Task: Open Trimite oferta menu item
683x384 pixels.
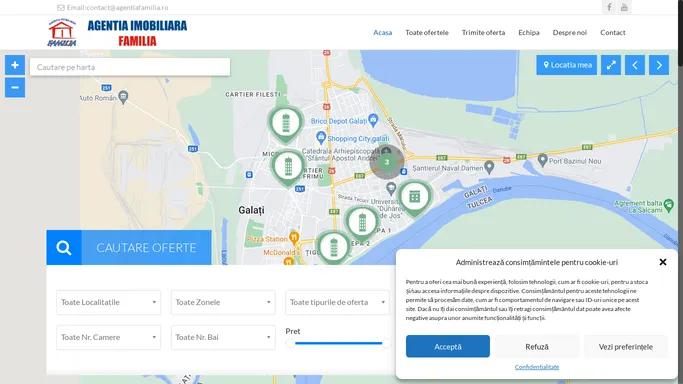Action: [x=484, y=33]
